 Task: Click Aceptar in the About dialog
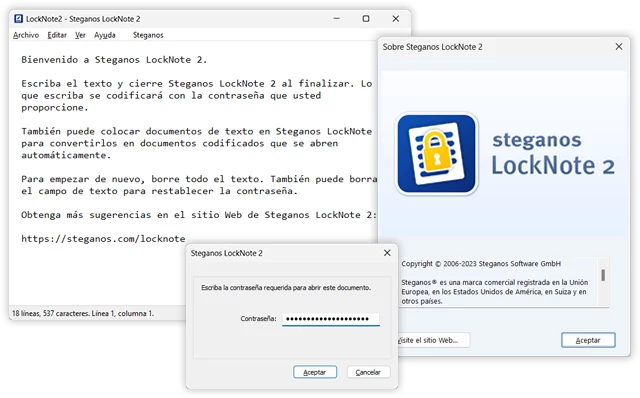(x=588, y=340)
